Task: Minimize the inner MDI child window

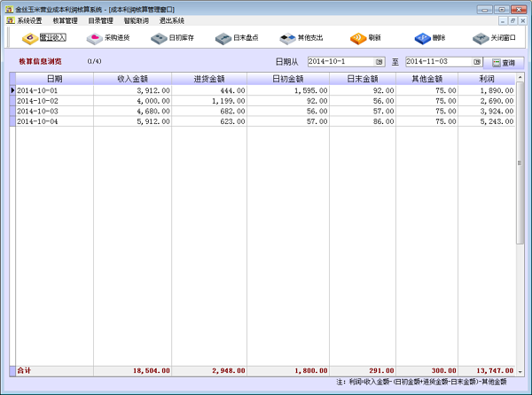Action: coord(503,20)
